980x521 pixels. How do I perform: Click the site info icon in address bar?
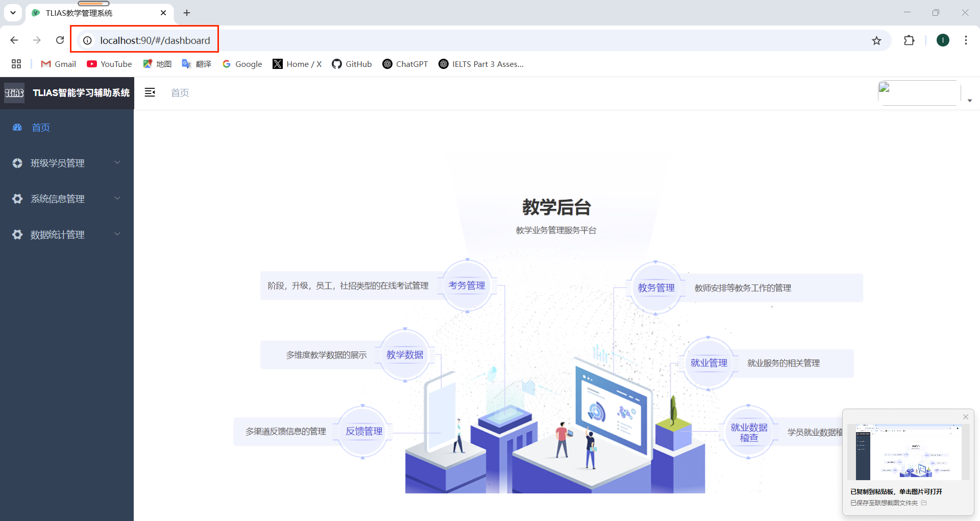point(88,40)
